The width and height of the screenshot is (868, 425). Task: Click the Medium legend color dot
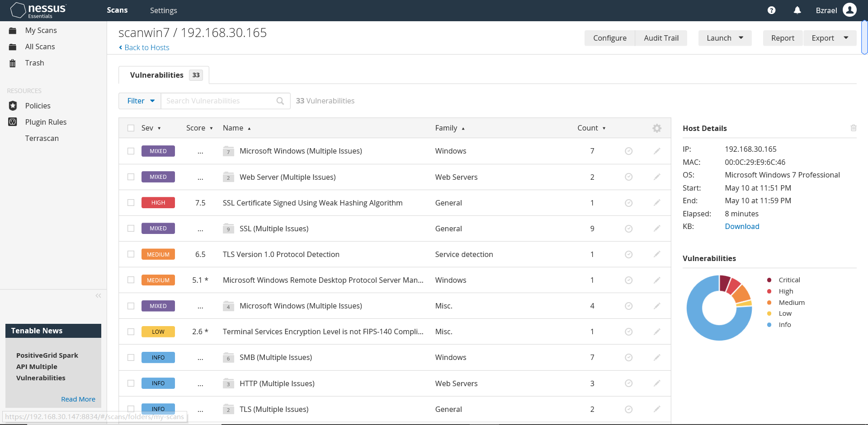click(x=769, y=303)
